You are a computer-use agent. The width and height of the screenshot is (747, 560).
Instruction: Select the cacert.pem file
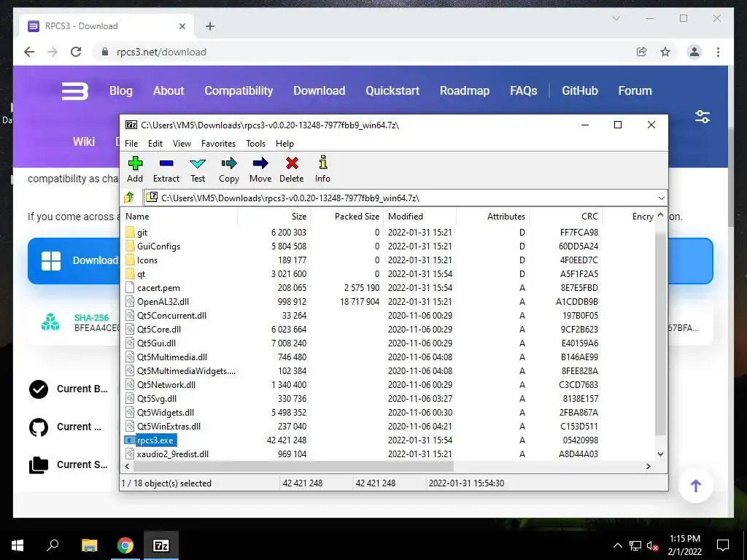153,287
